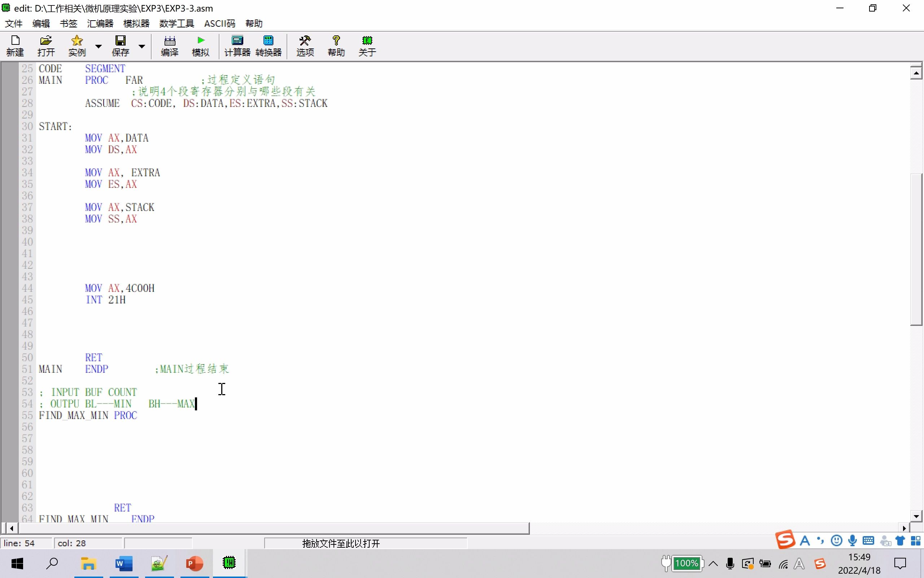
Task: Click the Wi-Fi network tray icon
Action: [x=784, y=564]
